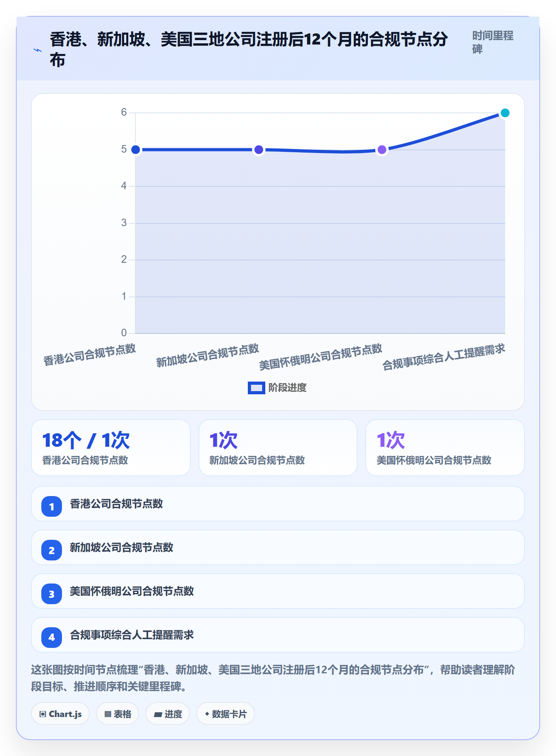Click the 时间里程碑 label in the header
Screen dimensions: 556x756
point(493,42)
